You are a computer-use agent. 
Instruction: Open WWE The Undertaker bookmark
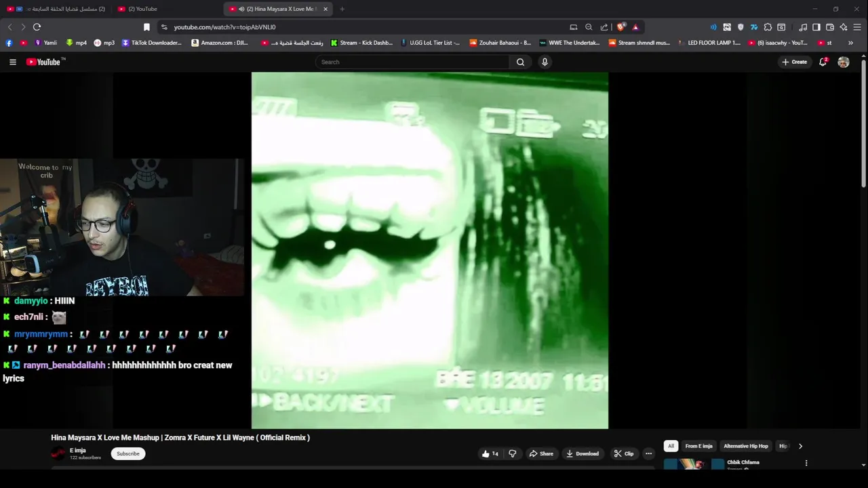tap(570, 43)
